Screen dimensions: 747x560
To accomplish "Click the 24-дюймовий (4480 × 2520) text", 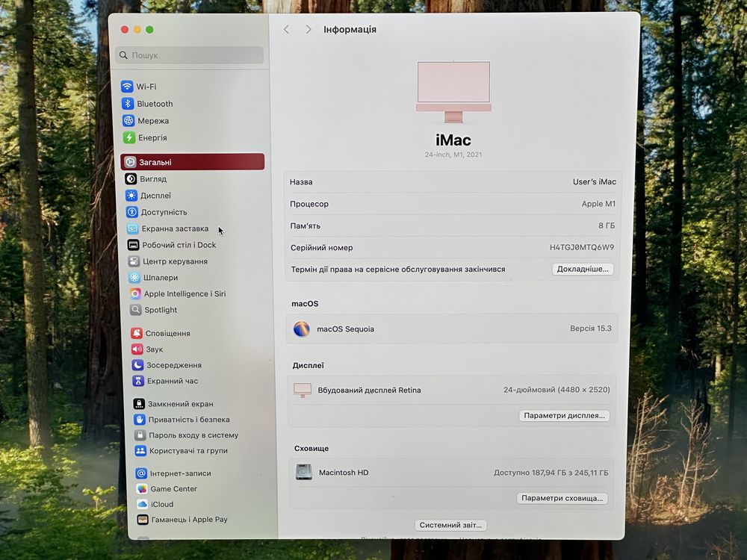I will pos(557,390).
